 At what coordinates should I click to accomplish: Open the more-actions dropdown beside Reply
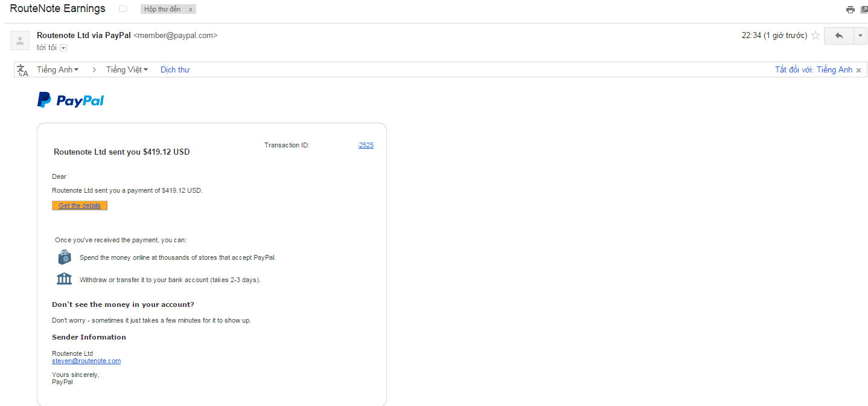[861, 36]
